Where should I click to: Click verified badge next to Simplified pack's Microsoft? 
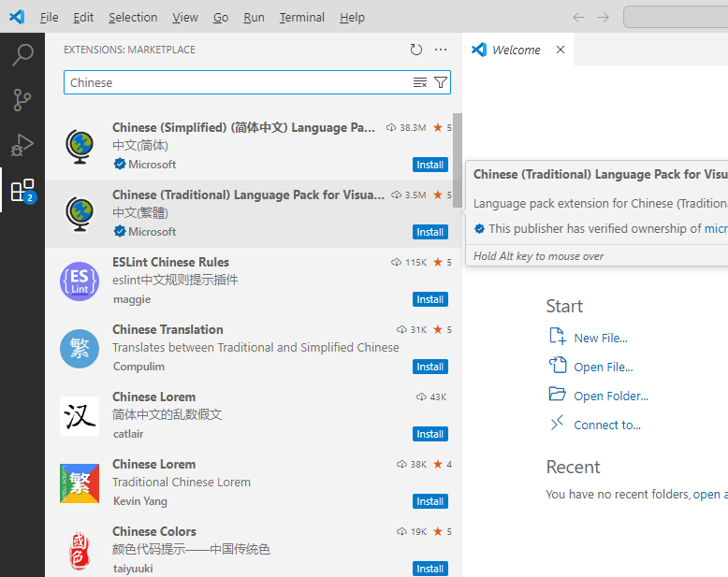click(x=120, y=164)
